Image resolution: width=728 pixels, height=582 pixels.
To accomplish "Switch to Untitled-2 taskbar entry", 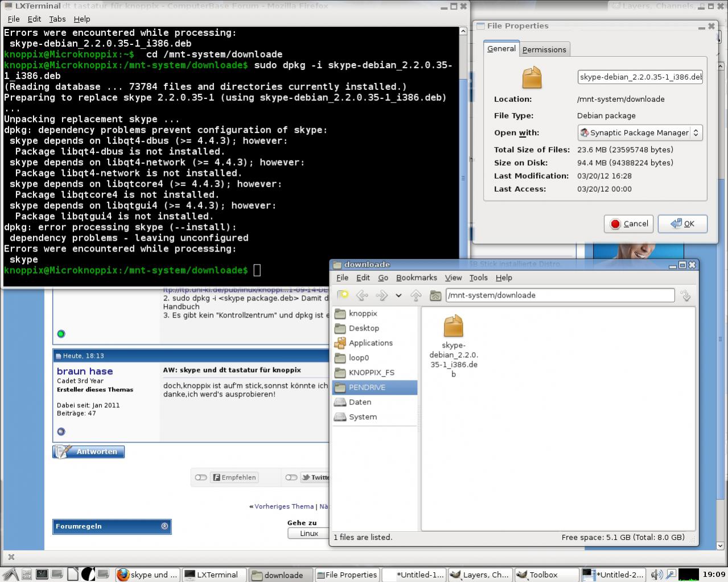I will coord(614,575).
